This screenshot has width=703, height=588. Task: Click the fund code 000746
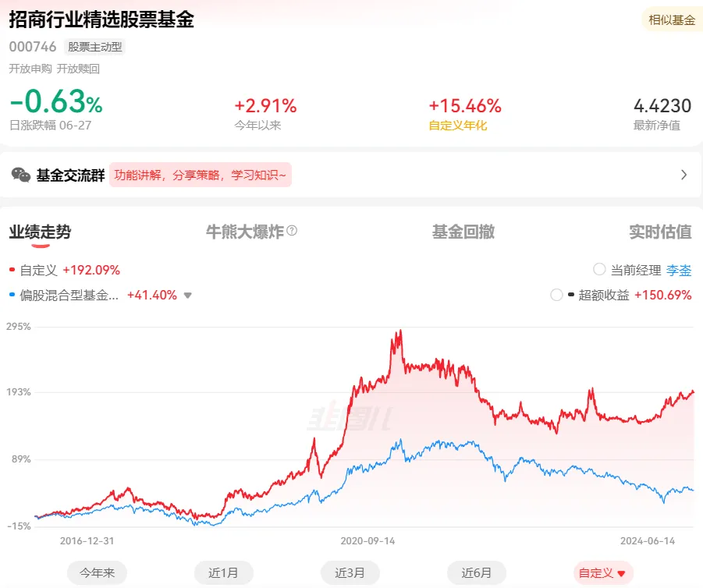(x=33, y=47)
